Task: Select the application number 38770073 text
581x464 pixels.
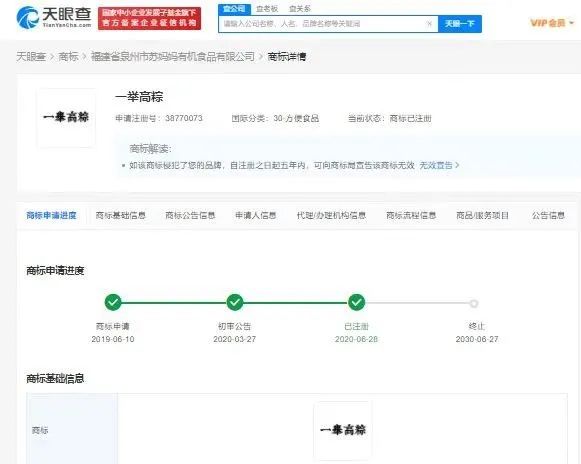Action: (x=184, y=118)
